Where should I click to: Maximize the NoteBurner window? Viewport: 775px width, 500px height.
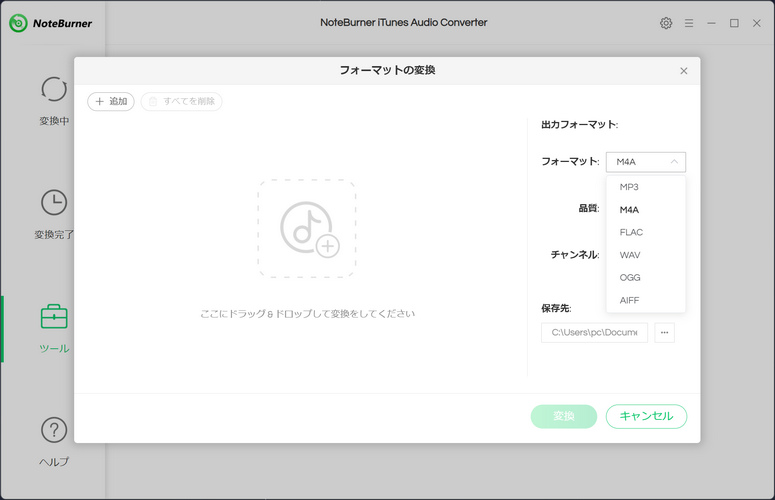pyautogui.click(x=734, y=23)
